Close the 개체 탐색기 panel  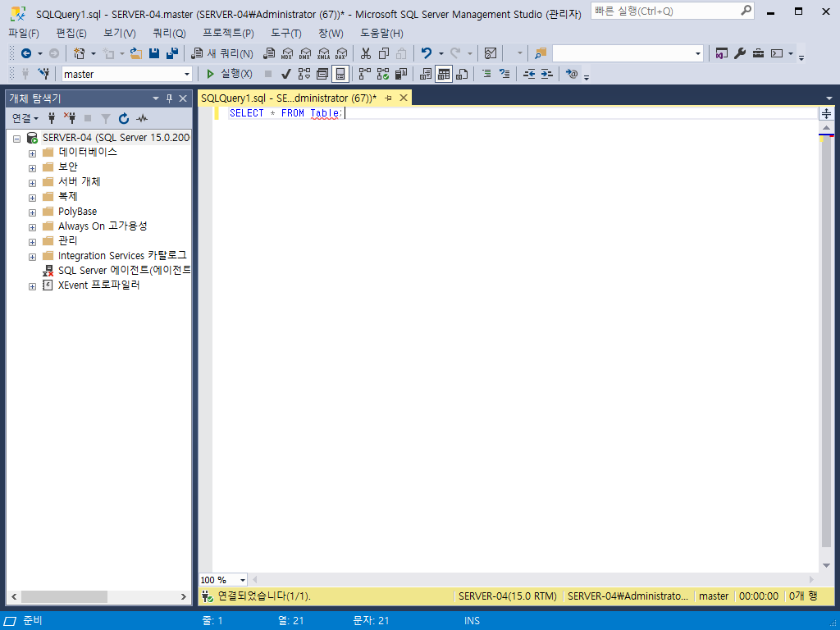click(x=183, y=98)
